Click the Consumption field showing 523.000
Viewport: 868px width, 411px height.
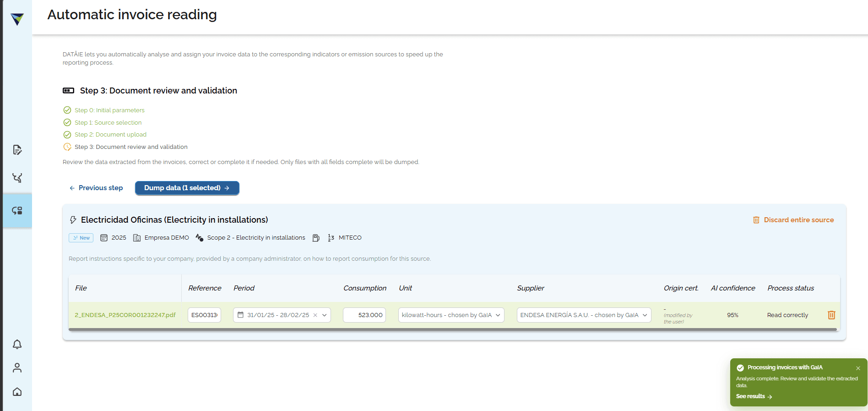(364, 315)
